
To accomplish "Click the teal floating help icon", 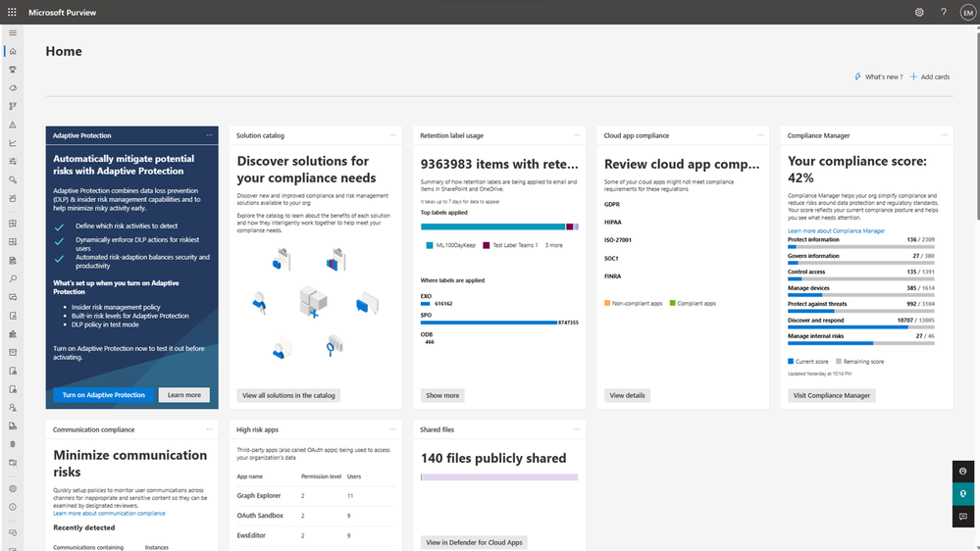I will click(x=963, y=493).
